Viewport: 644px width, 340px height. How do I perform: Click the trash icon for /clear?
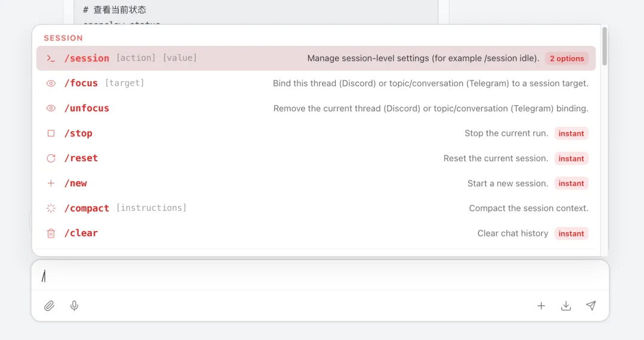[51, 233]
